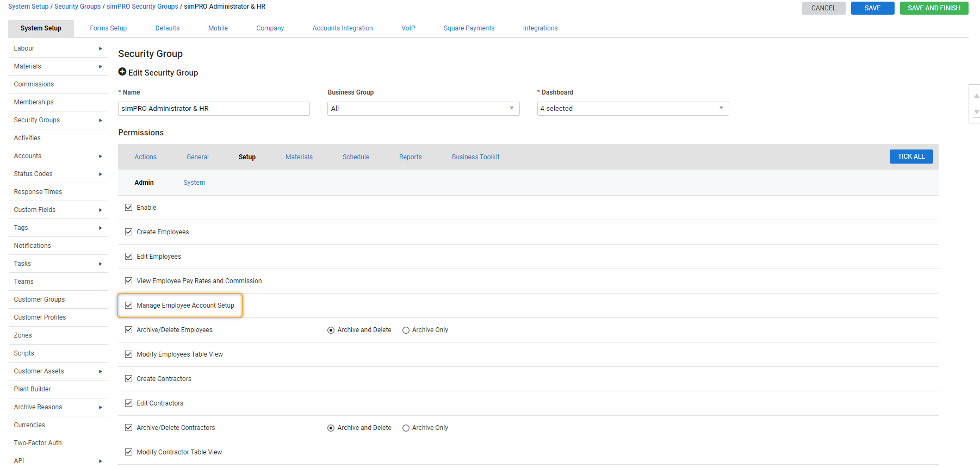980x468 pixels.
Task: Click the scroll-down arrow at right edge
Action: (976, 112)
